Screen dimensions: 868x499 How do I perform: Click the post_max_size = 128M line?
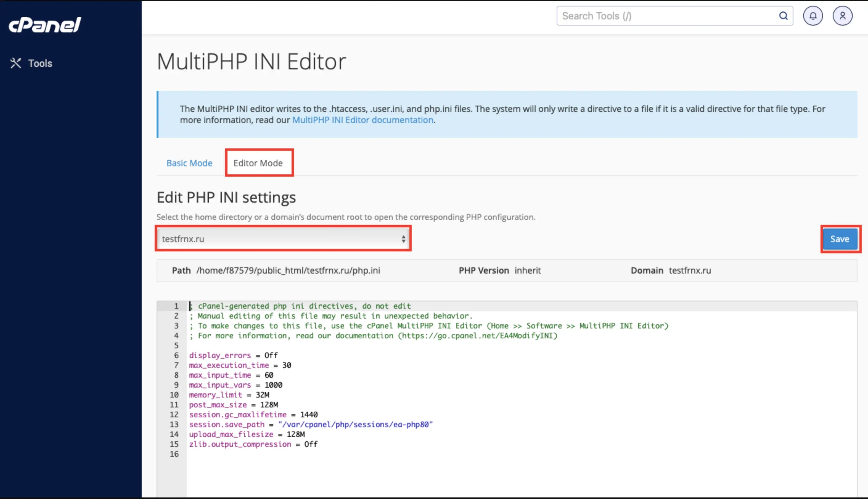click(x=234, y=405)
